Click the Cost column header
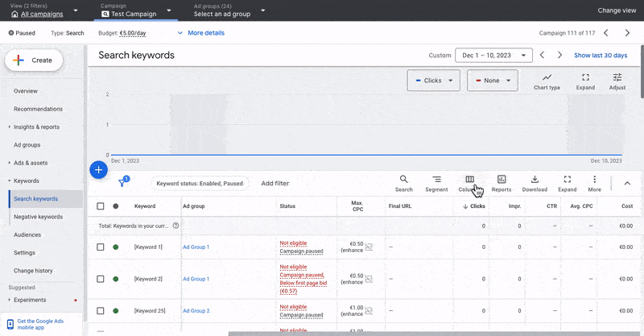 coord(627,206)
